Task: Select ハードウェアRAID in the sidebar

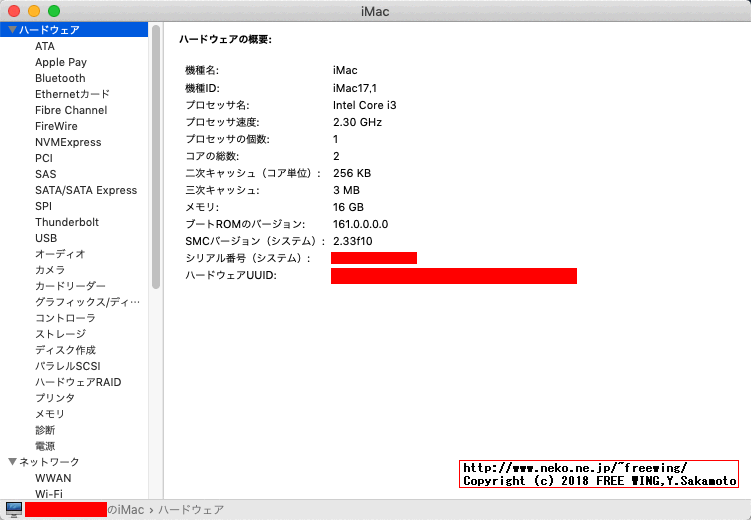Action: [x=78, y=382]
